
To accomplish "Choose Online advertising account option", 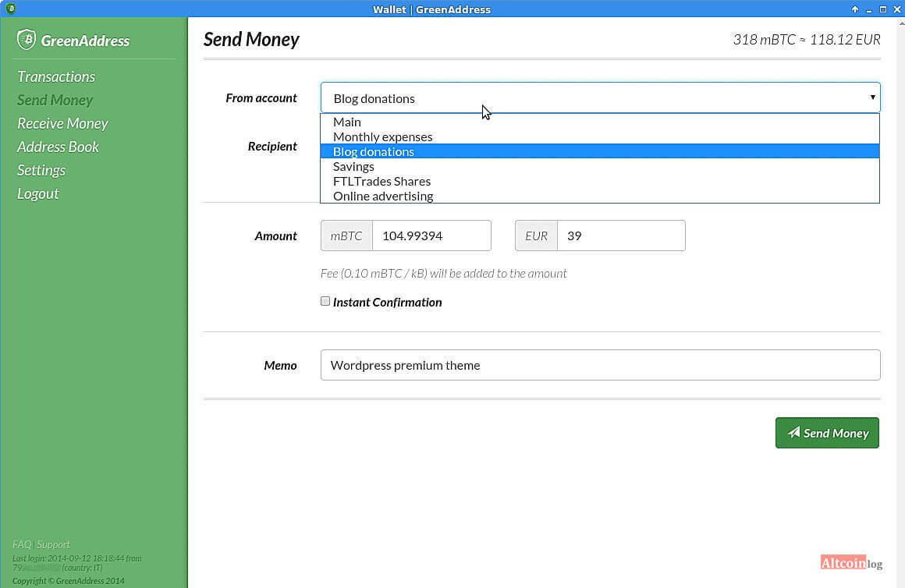I will tap(383, 196).
